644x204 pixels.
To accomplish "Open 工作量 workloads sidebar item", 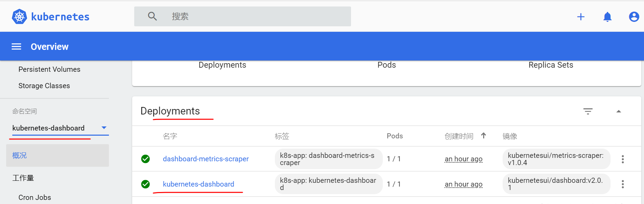I will click(23, 178).
